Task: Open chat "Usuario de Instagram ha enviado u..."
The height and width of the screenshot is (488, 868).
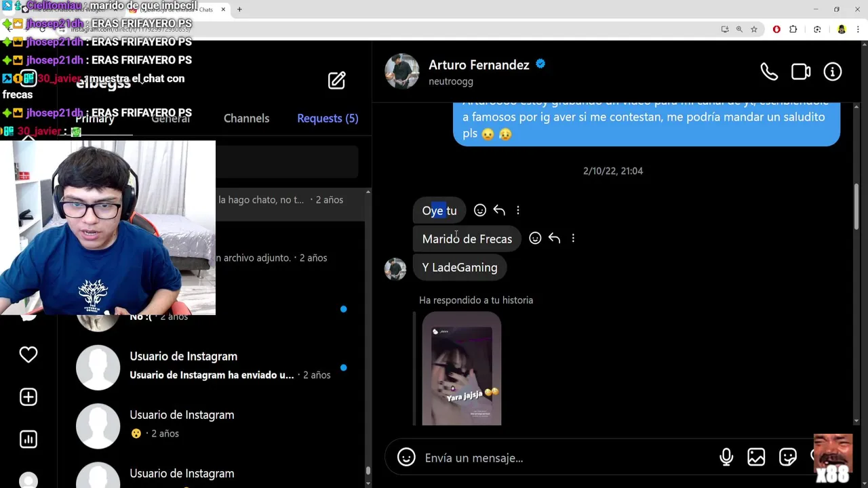Action: (211, 366)
